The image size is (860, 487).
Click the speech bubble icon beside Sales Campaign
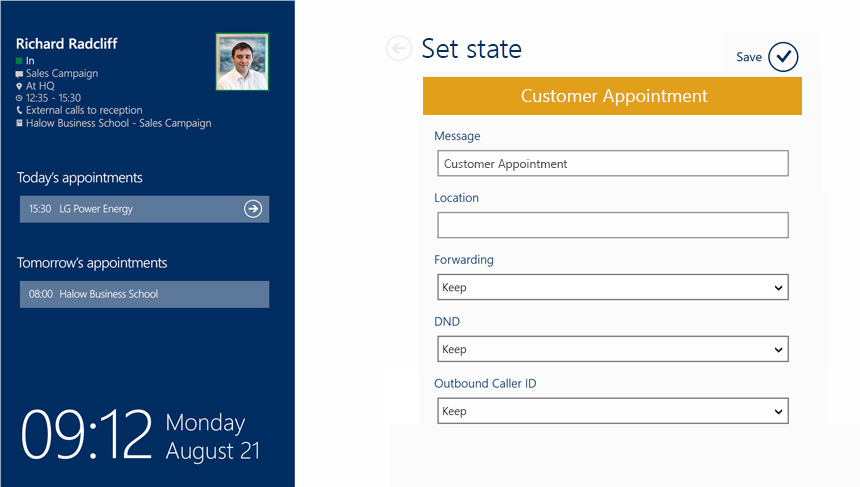point(19,74)
